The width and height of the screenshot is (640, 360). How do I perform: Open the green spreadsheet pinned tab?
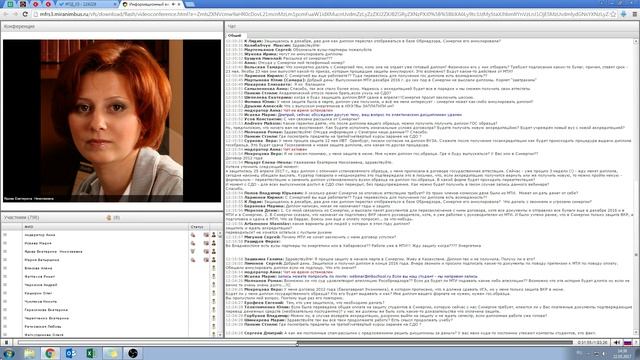click(10, 4)
